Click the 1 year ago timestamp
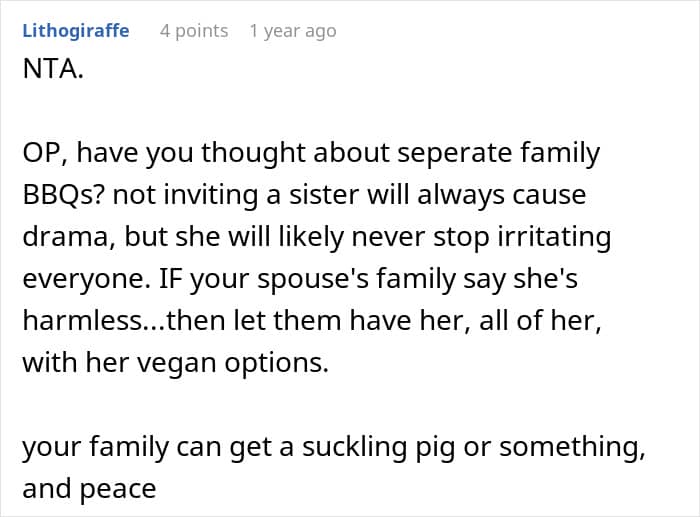Screen dimensions: 700x517 tap(292, 31)
